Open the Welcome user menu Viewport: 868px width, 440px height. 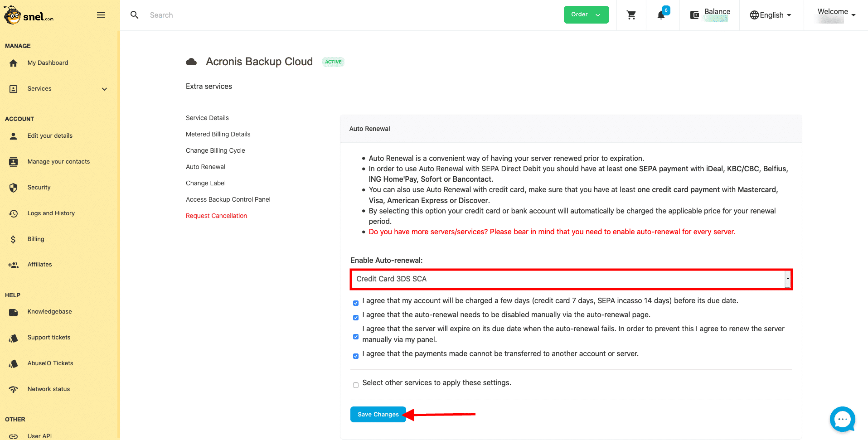[x=836, y=15]
